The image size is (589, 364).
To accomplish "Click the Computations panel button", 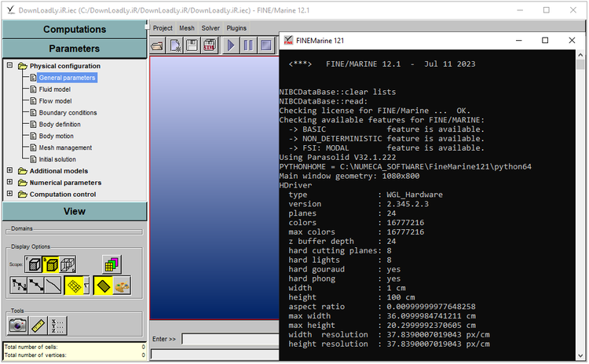I will [74, 29].
